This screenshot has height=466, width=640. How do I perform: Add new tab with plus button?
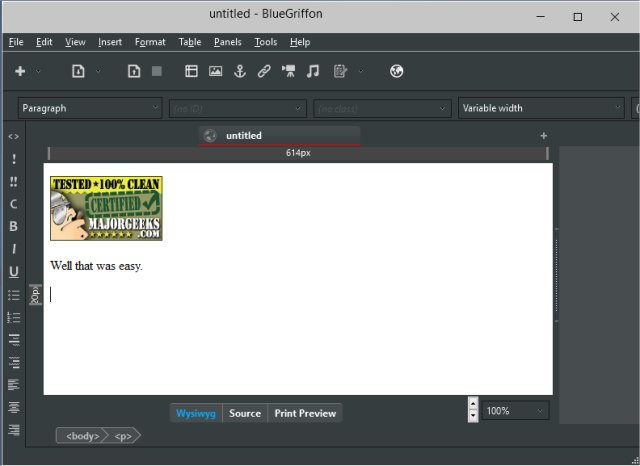point(543,136)
